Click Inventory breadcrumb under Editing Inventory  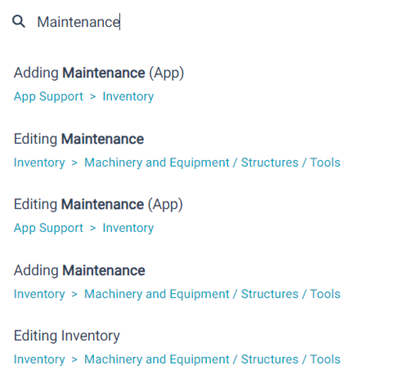pyautogui.click(x=39, y=359)
